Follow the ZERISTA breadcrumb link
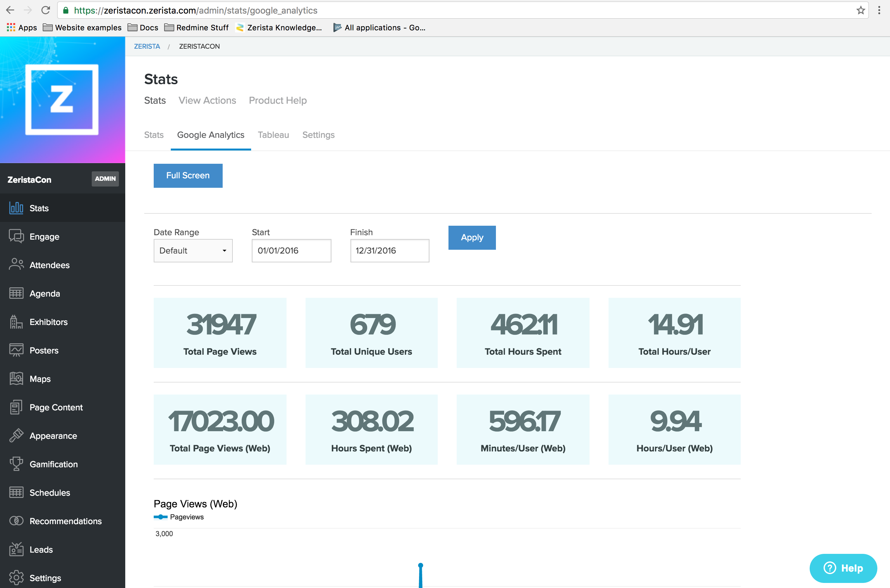This screenshot has width=890, height=588. click(147, 46)
